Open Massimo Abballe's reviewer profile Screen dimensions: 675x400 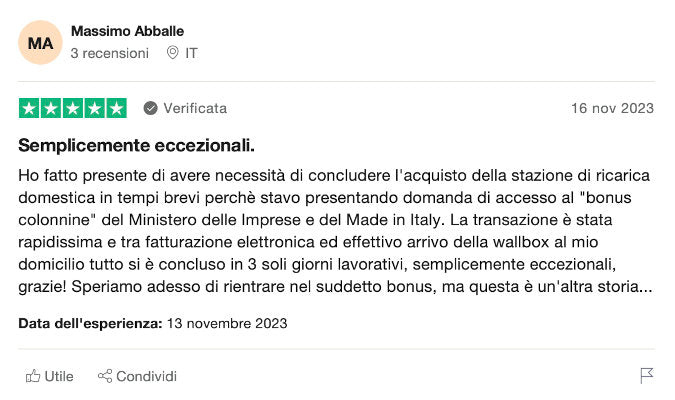click(x=127, y=31)
